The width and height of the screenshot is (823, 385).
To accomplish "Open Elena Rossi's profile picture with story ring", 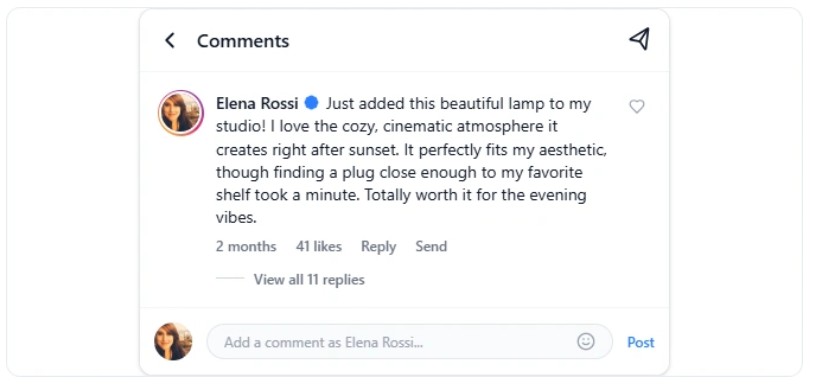I will pos(181,113).
